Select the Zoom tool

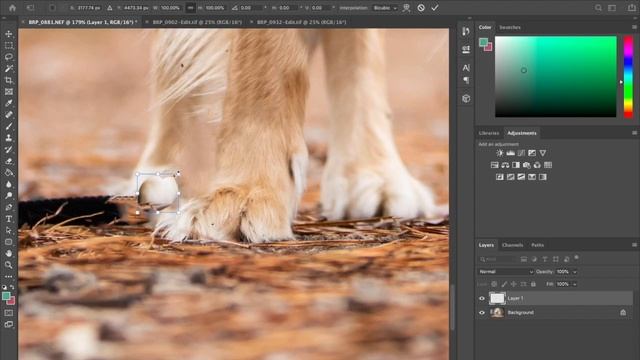pyautogui.click(x=9, y=265)
